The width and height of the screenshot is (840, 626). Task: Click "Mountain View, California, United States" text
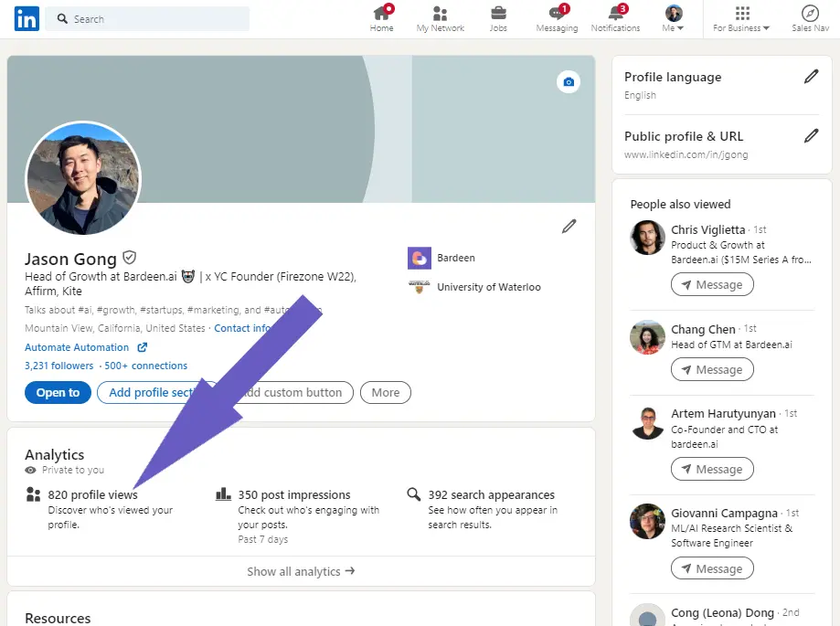tap(114, 328)
